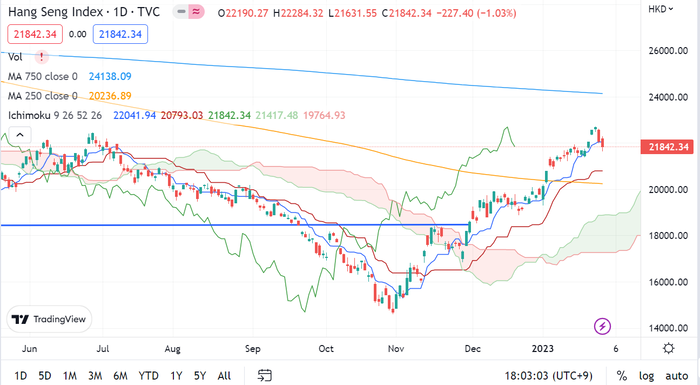The image size is (700, 385).
Task: Toggle log scale mode
Action: pos(646,376)
